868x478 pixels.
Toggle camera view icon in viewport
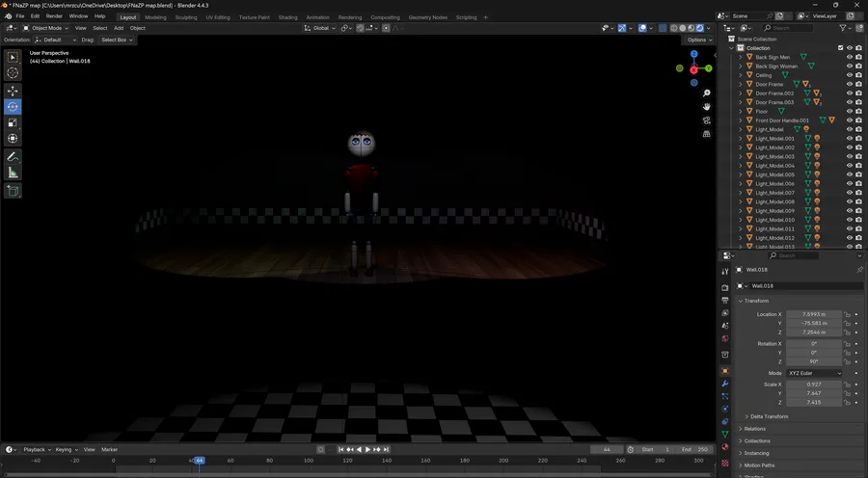click(x=706, y=120)
